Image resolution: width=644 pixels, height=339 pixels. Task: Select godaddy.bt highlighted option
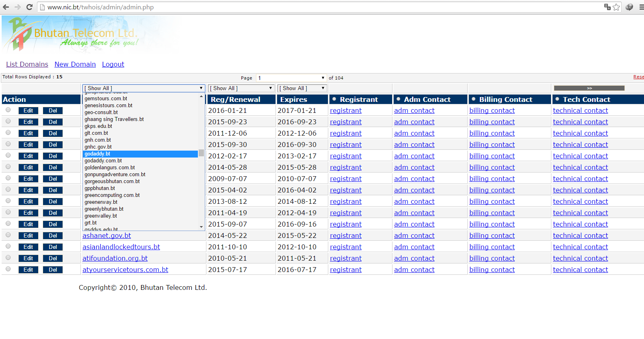click(x=140, y=154)
